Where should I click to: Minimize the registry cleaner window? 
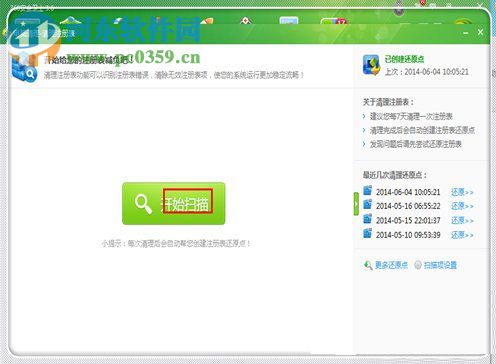(466, 33)
